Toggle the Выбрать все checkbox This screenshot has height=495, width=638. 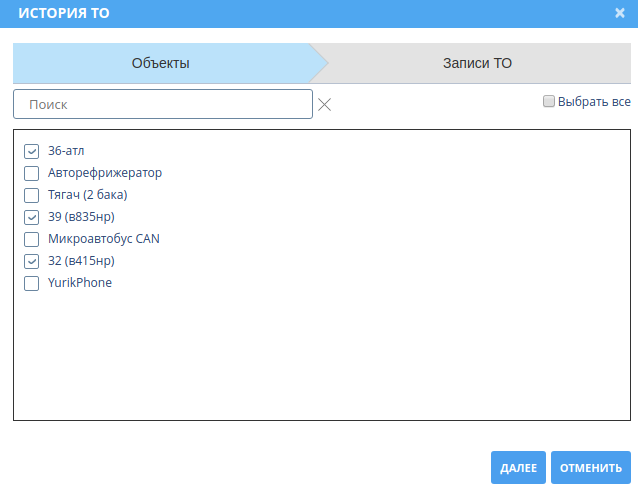tap(548, 101)
